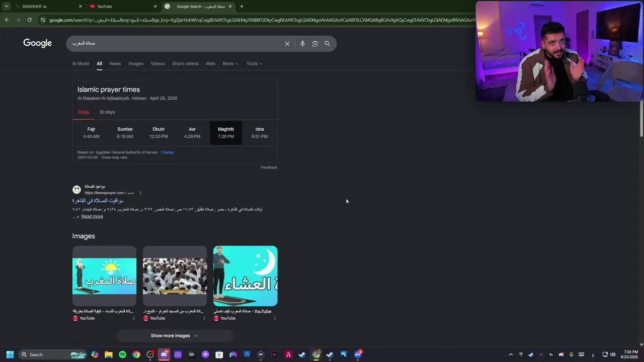The width and height of the screenshot is (644, 362).
Task: Open the Images section heading
Action: (x=84, y=236)
